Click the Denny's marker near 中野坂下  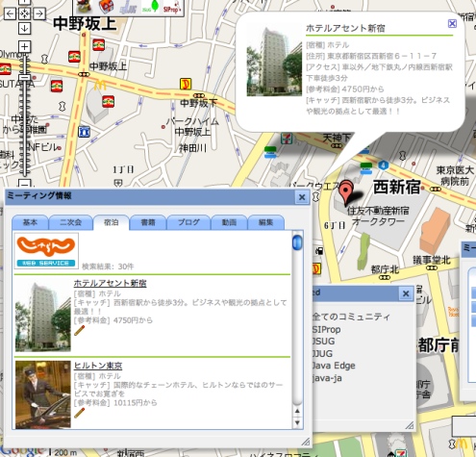[186, 84]
